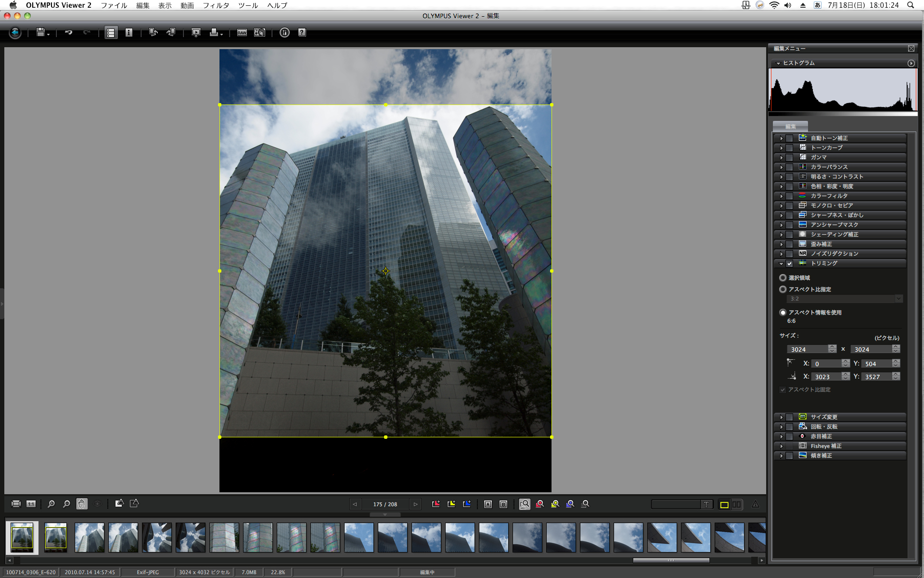Open the RAW development icon
The height and width of the screenshot is (578, 924).
[242, 33]
